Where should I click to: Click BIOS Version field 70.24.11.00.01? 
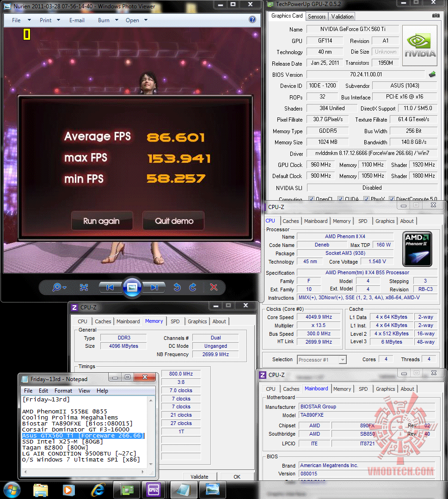(x=366, y=74)
